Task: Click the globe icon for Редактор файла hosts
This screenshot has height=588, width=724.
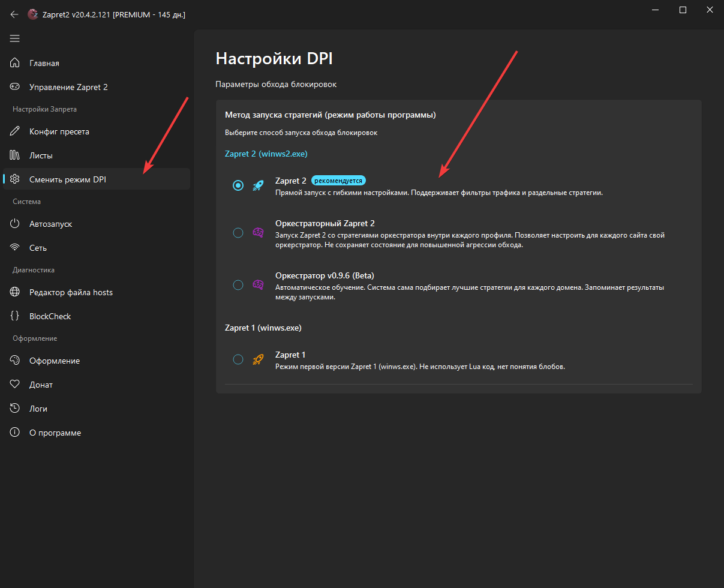Action: point(16,292)
